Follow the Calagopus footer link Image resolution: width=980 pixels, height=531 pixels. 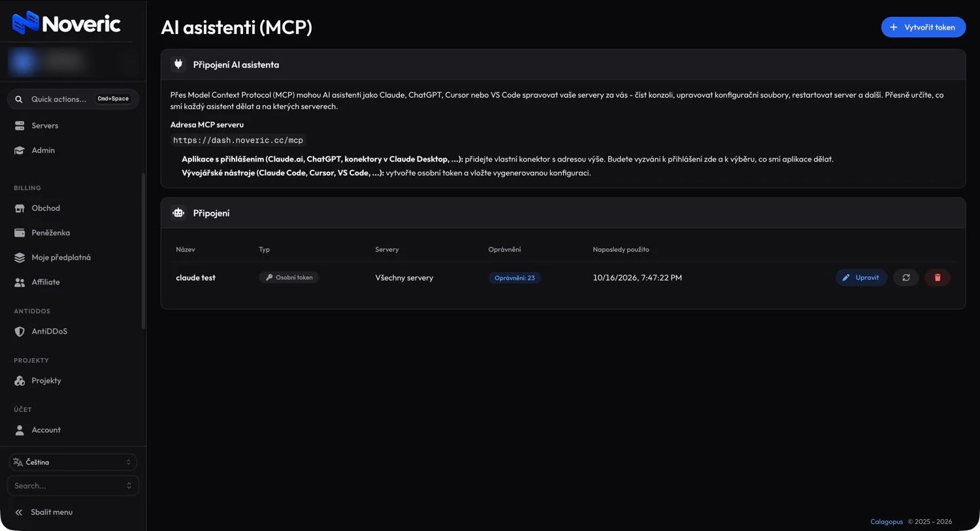[x=887, y=522]
